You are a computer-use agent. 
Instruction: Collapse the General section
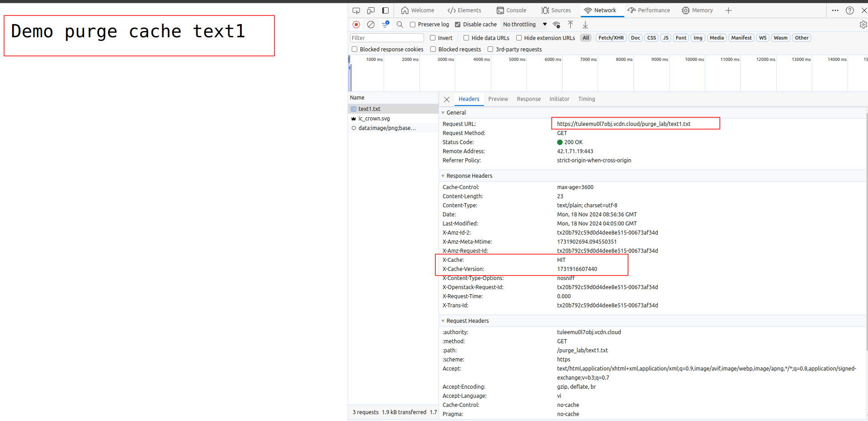[443, 113]
